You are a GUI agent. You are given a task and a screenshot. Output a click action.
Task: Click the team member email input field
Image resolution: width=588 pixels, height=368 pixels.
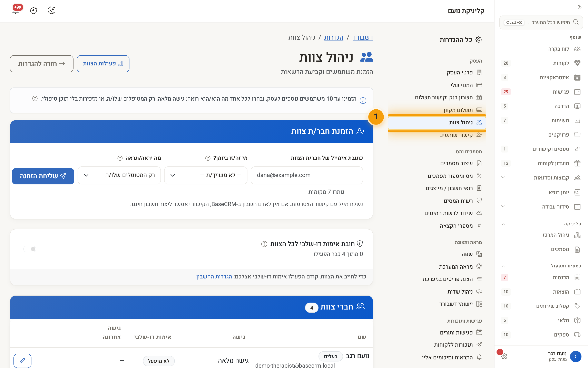point(307,175)
